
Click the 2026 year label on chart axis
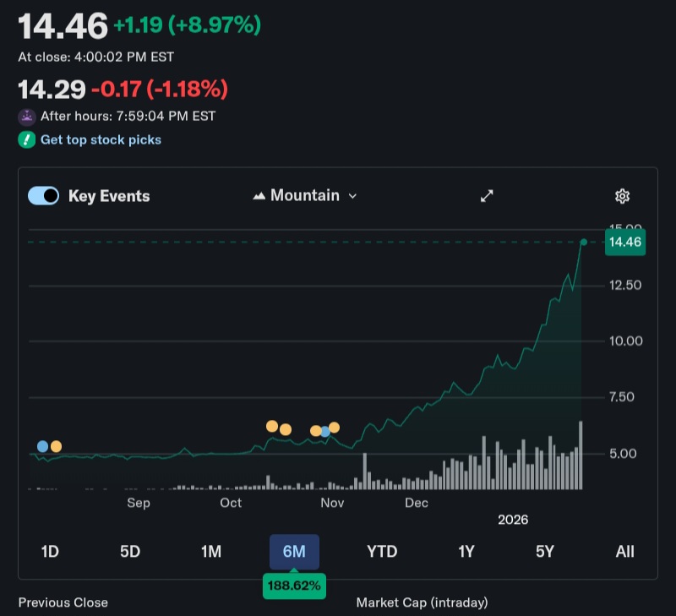pyautogui.click(x=513, y=520)
